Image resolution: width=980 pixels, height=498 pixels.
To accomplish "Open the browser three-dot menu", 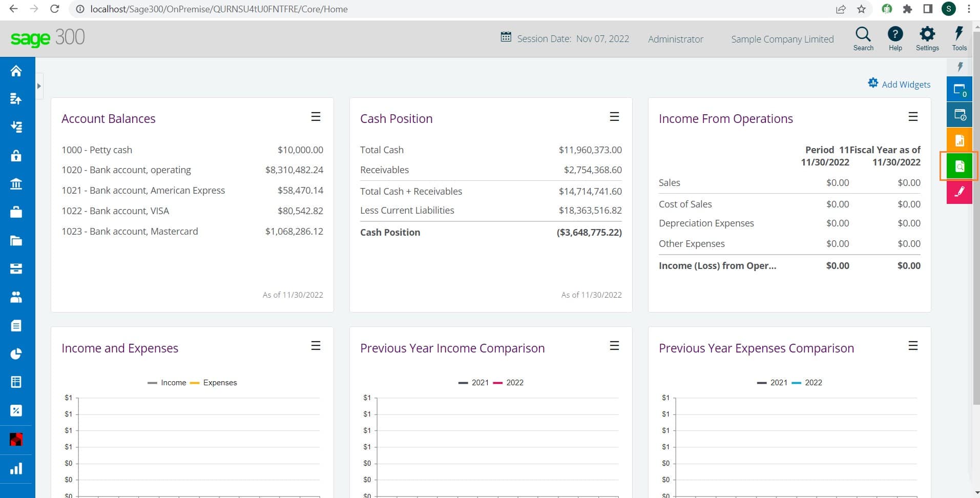I will pyautogui.click(x=969, y=9).
